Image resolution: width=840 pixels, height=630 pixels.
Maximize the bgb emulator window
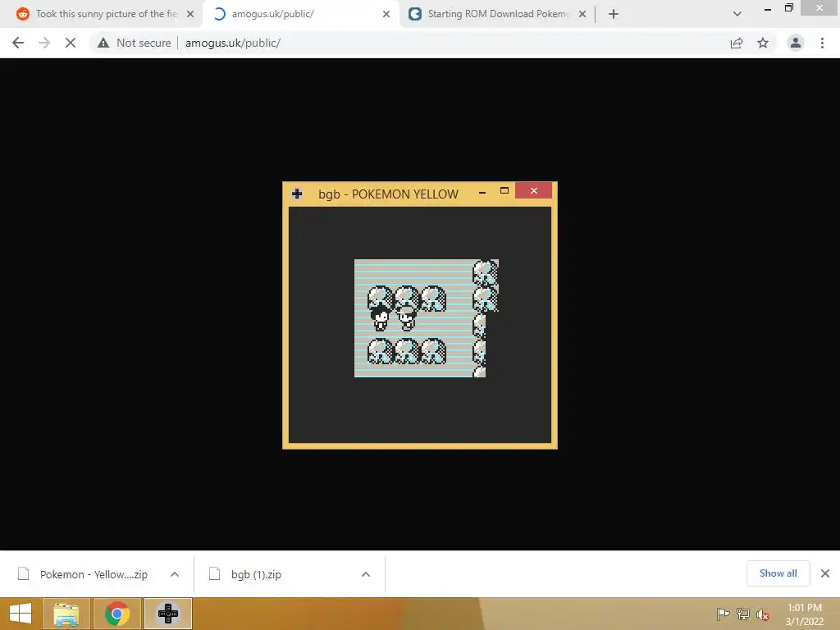point(504,190)
